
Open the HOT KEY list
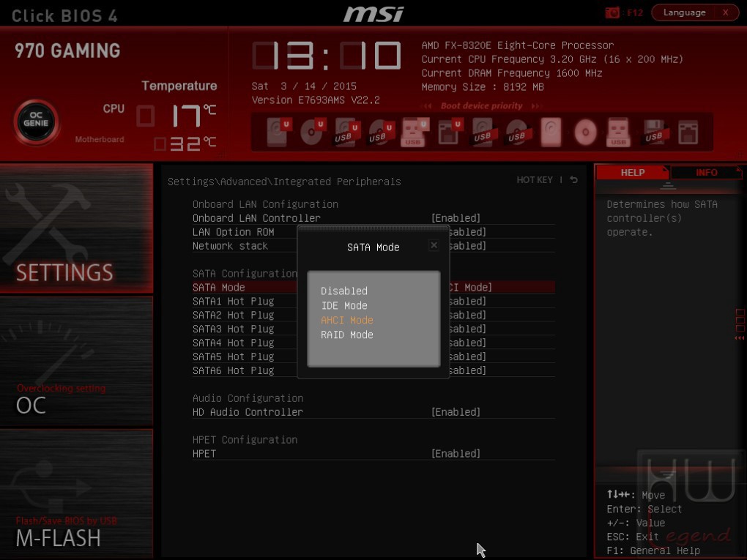[x=535, y=179]
